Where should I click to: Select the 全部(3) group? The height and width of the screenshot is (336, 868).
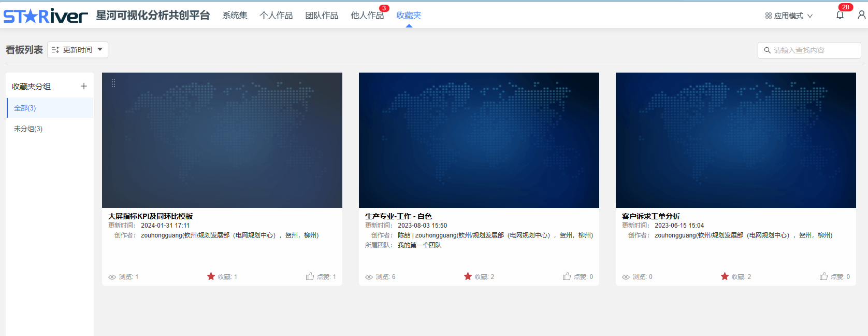[50, 108]
